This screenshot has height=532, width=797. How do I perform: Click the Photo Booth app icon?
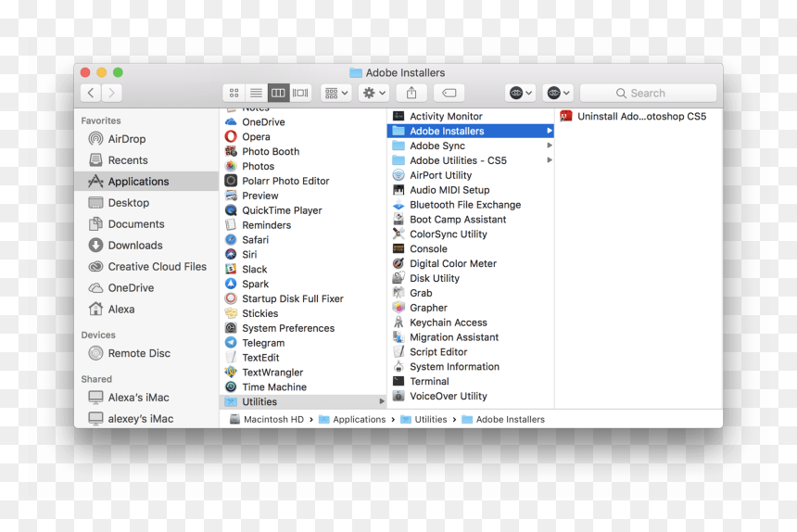(231, 151)
